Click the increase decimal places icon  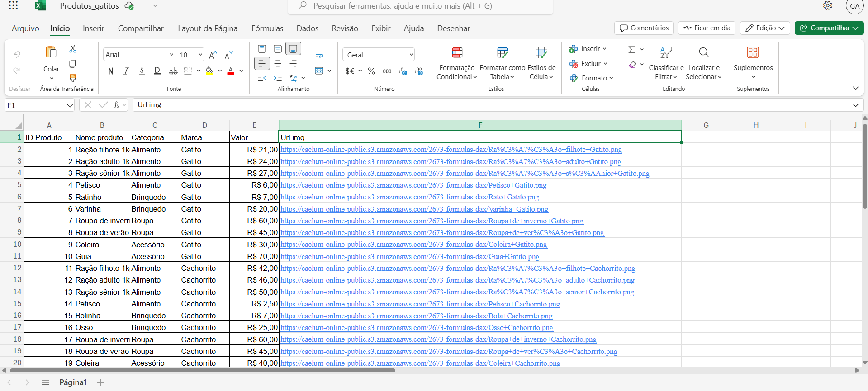coord(403,71)
